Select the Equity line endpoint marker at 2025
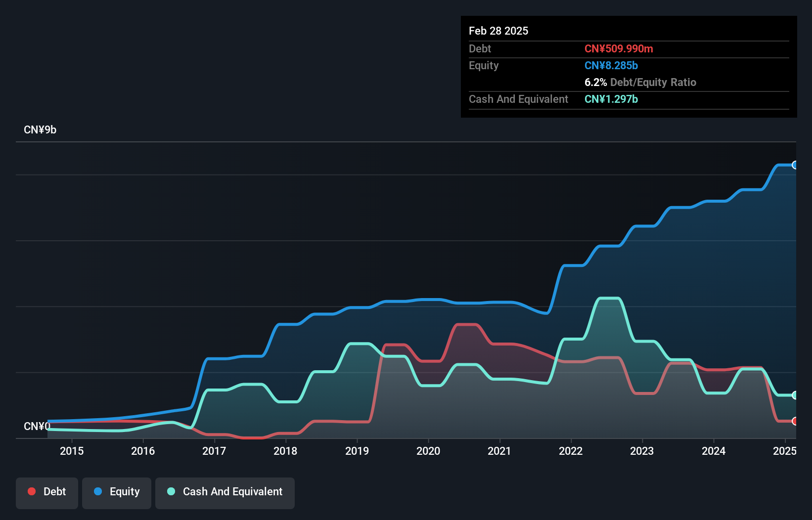The width and height of the screenshot is (812, 520). tap(794, 165)
